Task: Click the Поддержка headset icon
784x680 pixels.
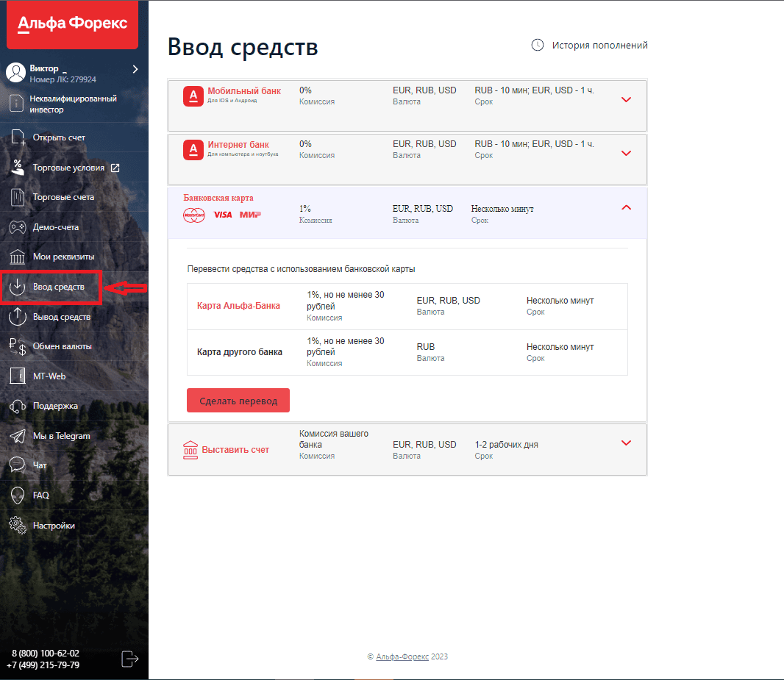Action: click(18, 407)
